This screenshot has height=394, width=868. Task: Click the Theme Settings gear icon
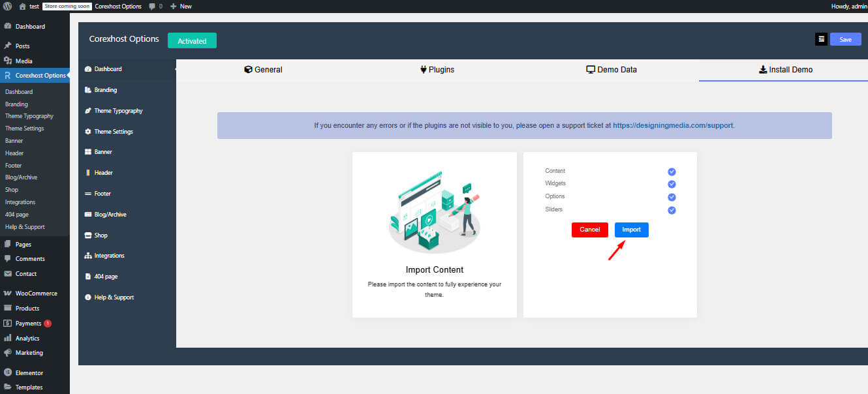pyautogui.click(x=88, y=132)
